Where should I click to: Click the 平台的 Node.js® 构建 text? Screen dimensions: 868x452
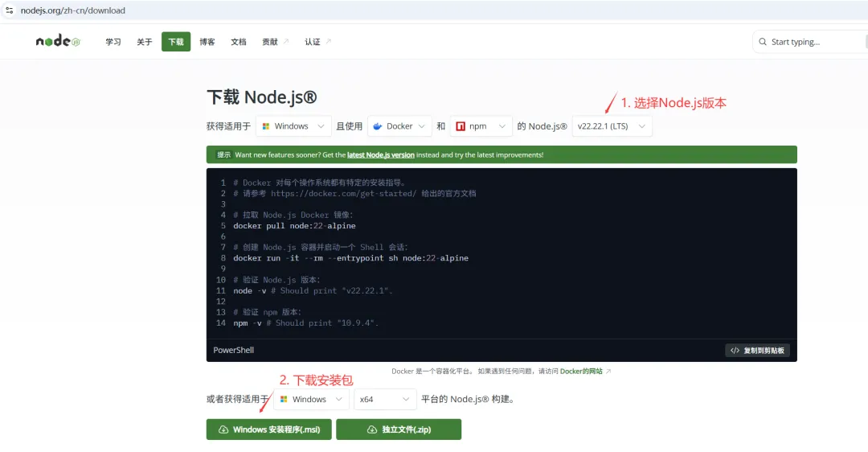pos(469,399)
